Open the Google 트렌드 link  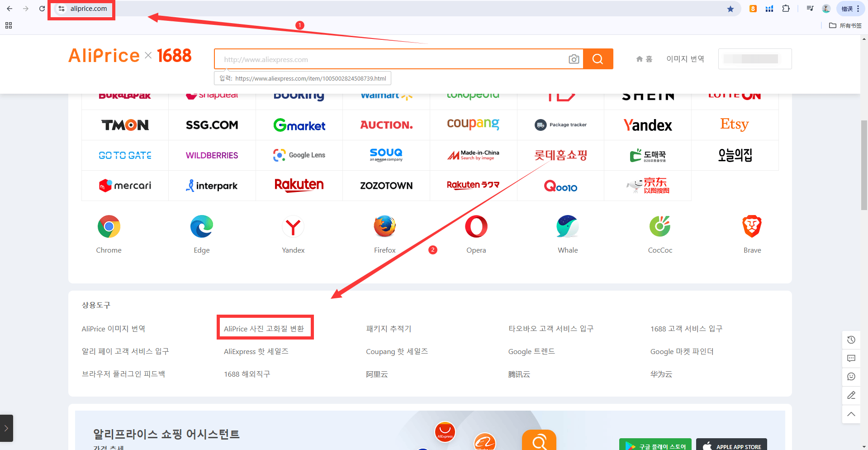(531, 351)
